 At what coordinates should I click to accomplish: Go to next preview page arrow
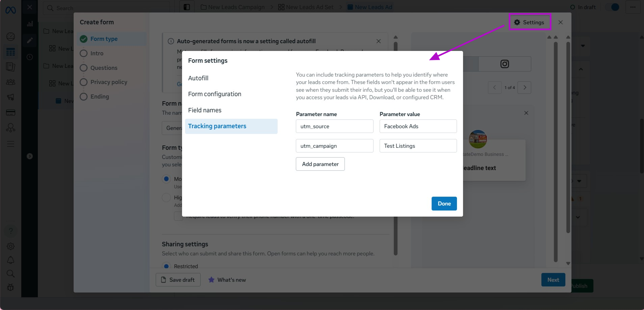click(x=524, y=87)
